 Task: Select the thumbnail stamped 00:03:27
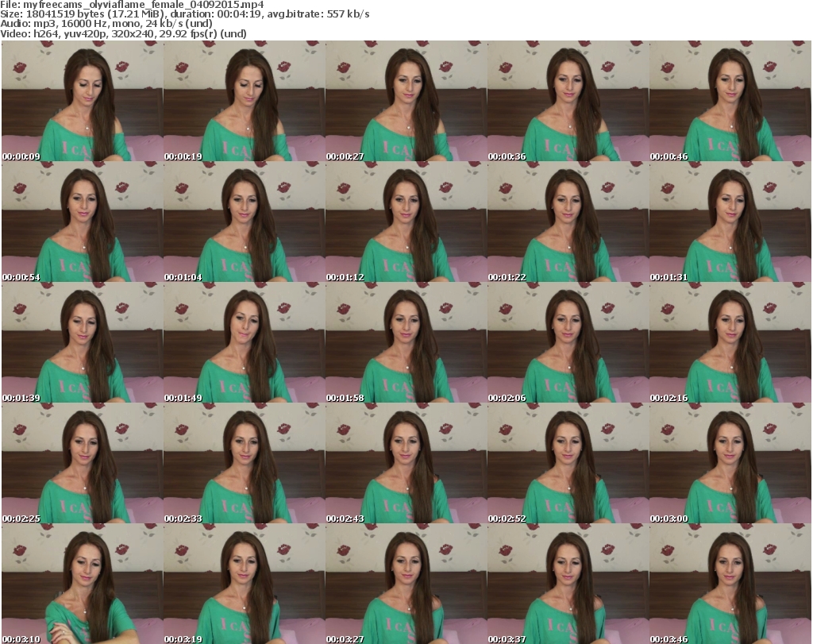coord(406,584)
